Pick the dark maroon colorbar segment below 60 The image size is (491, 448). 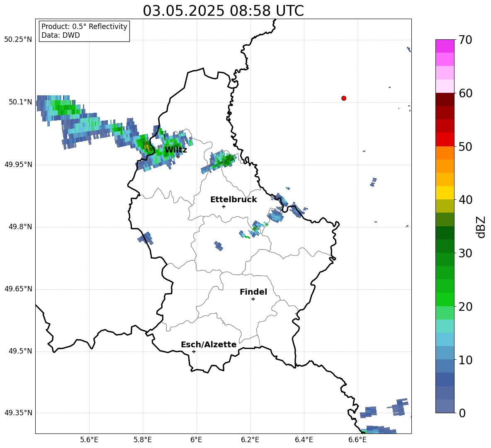pos(445,99)
